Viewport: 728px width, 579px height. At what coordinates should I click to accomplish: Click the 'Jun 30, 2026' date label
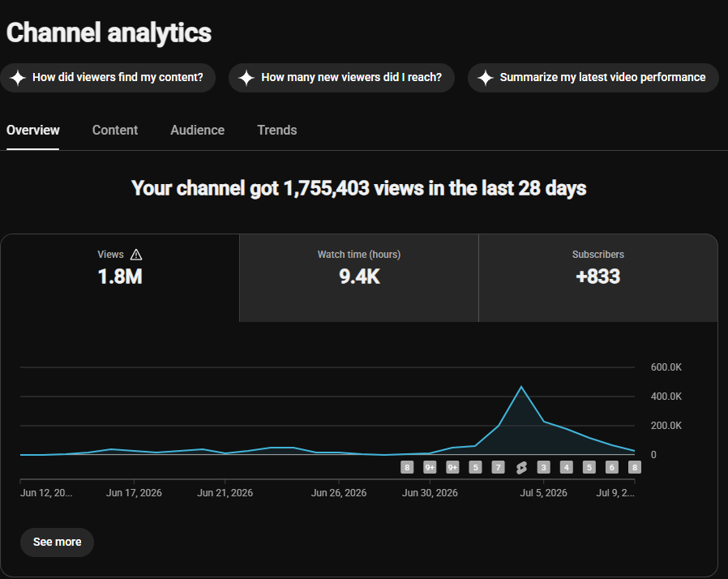(430, 493)
